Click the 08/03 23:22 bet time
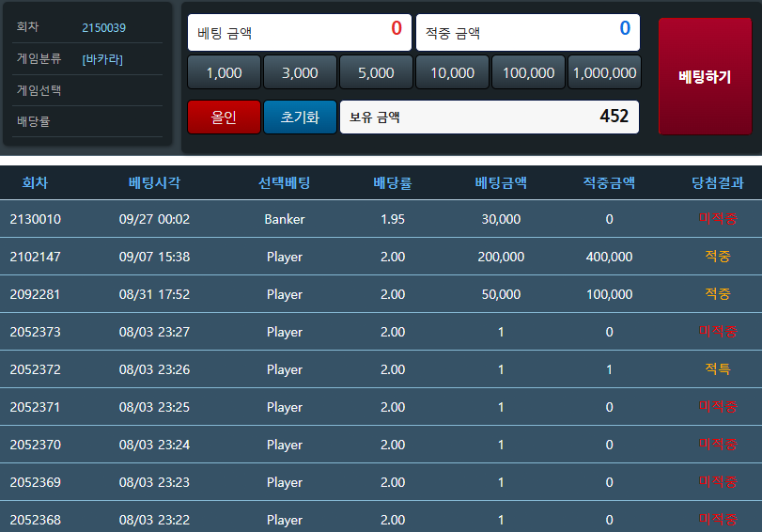The height and width of the screenshot is (532, 762). tap(154, 520)
